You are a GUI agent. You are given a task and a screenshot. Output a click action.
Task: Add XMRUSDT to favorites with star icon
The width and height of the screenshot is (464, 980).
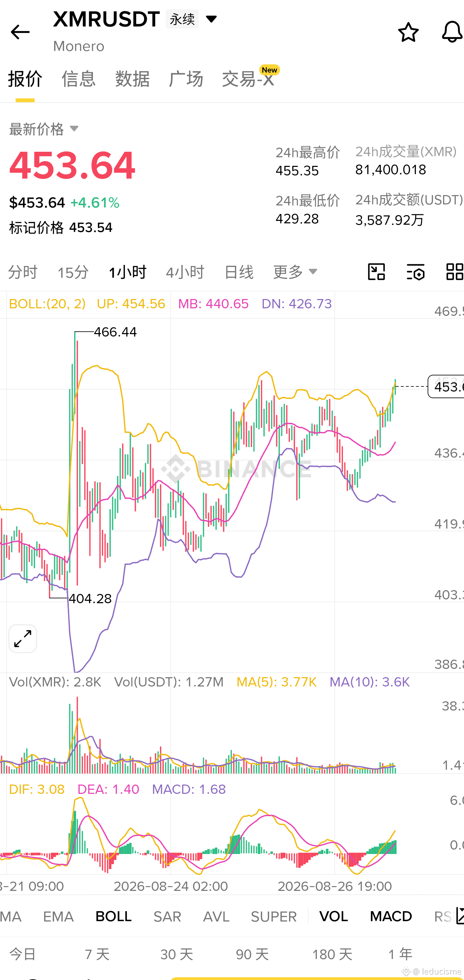tap(408, 32)
